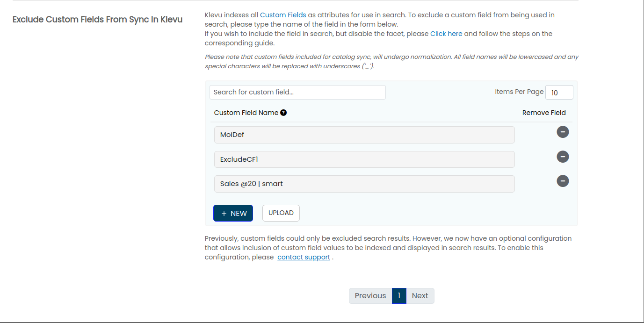
Task: Click the Custom Field Name help icon
Action: pos(283,113)
